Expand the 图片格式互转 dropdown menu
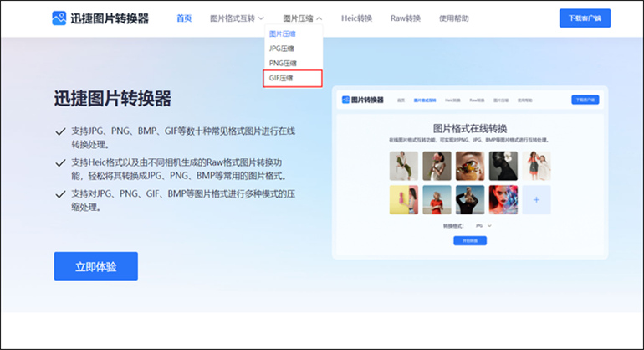Screen dimensions: 644x350 (237, 18)
